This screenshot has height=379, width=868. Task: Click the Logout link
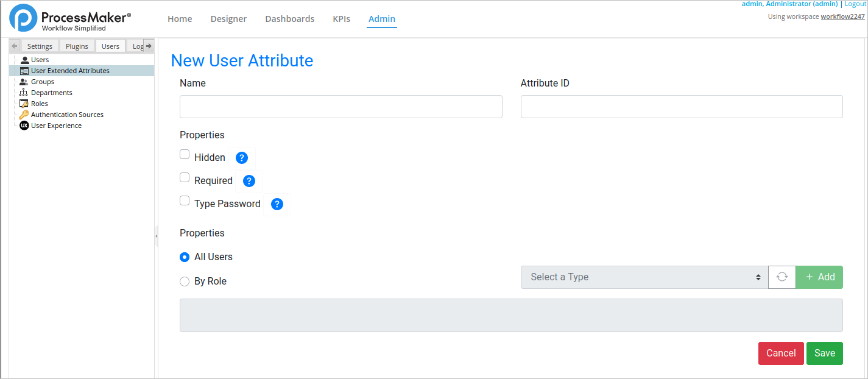(x=856, y=4)
